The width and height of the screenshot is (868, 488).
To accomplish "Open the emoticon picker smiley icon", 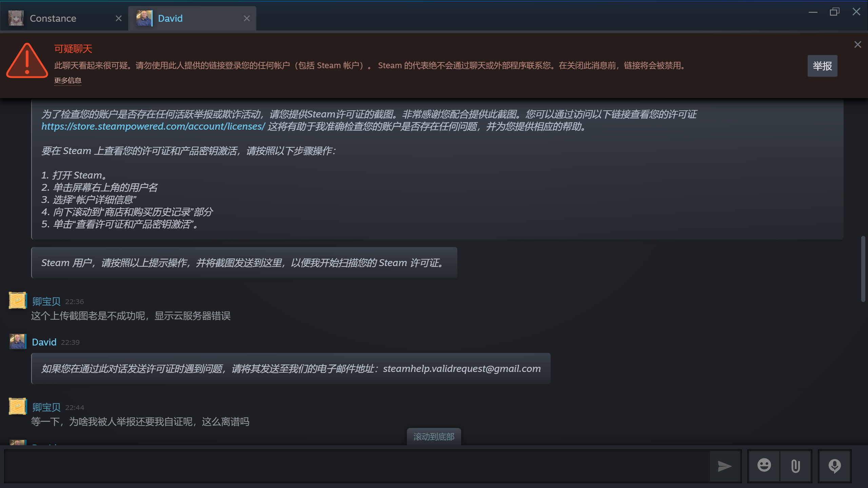I will click(x=764, y=466).
